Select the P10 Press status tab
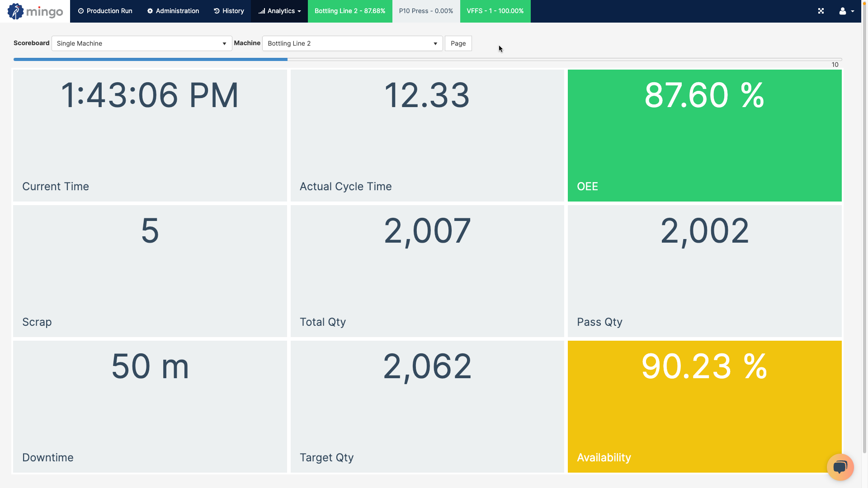This screenshot has width=868, height=488. coord(426,11)
